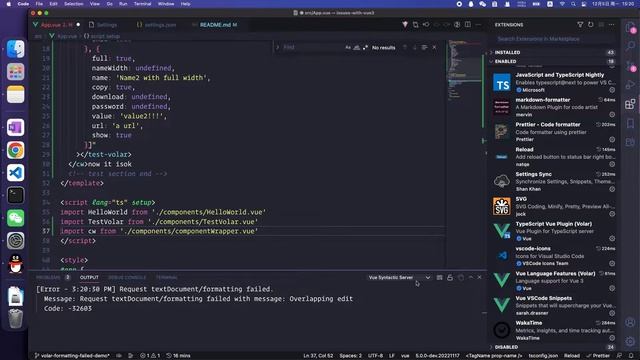This screenshot has width=640, height=360.
Task: Switch to the App.vue editor tab
Action: pyautogui.click(x=56, y=25)
